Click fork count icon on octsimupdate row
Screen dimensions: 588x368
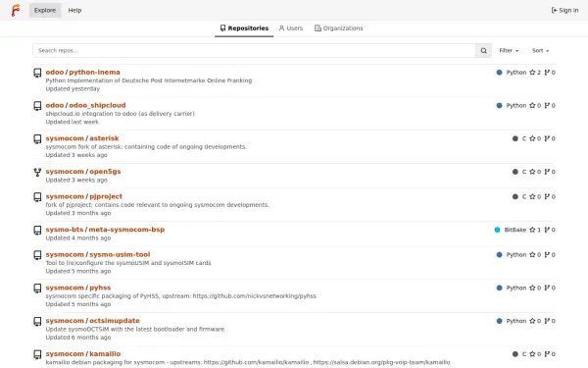point(547,321)
